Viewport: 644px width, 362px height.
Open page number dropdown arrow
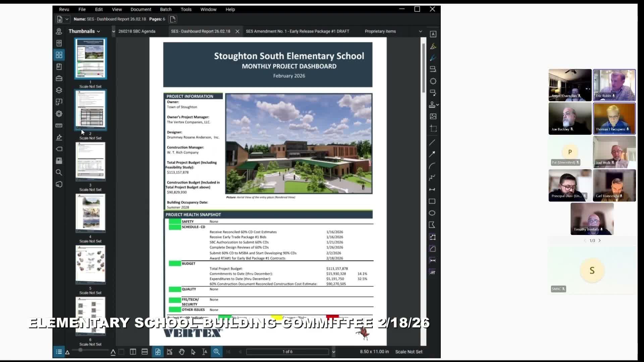click(x=333, y=352)
